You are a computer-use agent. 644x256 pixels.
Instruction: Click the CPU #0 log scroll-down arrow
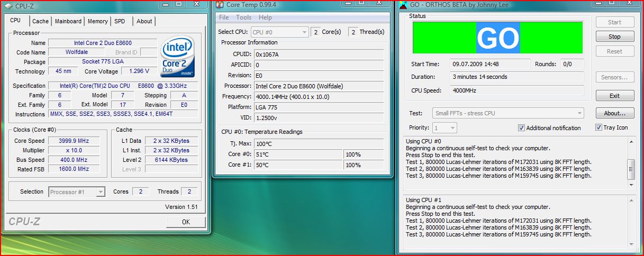tap(631, 186)
